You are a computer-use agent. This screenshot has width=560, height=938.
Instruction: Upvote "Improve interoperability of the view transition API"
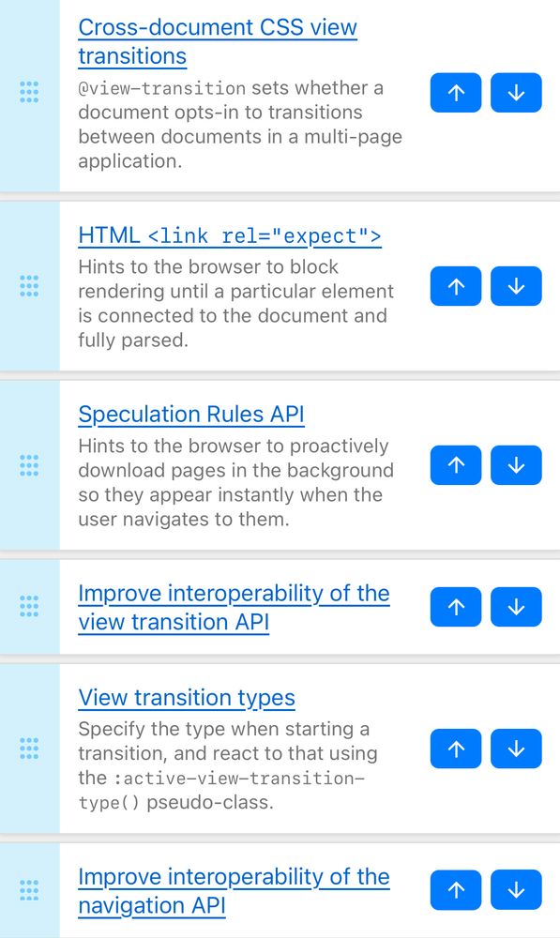click(455, 606)
